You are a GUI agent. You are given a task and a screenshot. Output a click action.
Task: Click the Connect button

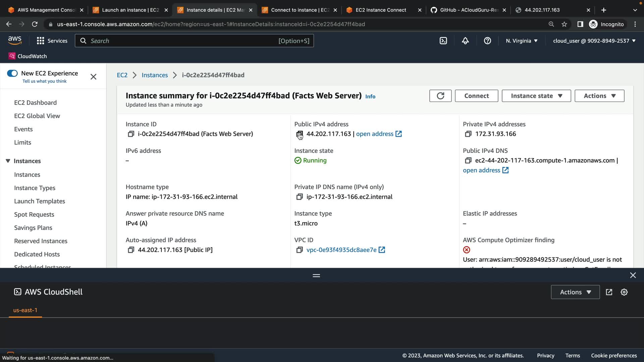click(x=476, y=96)
